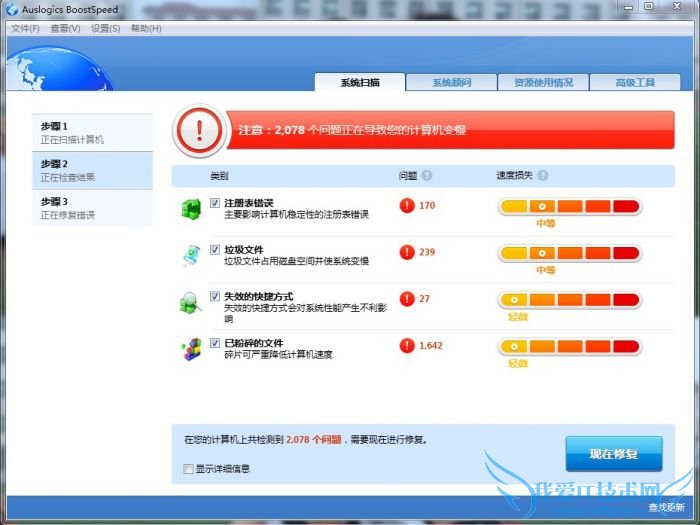Click the large red exclamation warning icon
Screen dimensions: 700x525
point(199,130)
